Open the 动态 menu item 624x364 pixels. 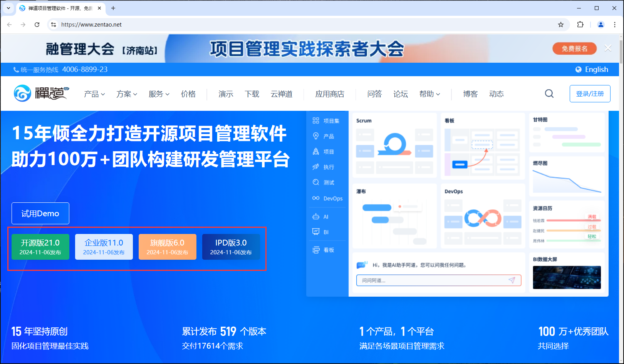tap(497, 94)
